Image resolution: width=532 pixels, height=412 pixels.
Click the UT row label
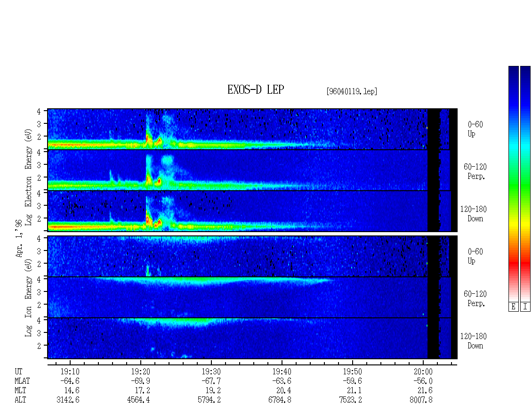(18, 372)
